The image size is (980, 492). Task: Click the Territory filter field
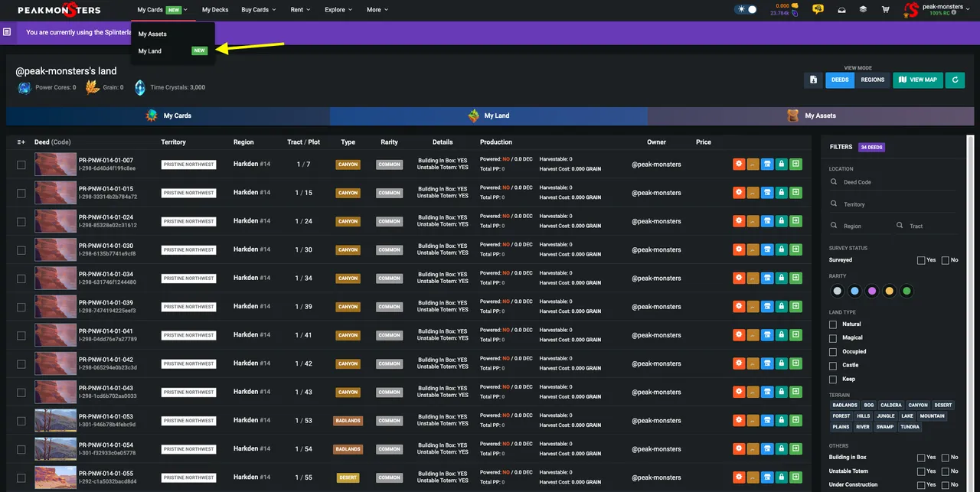click(x=893, y=204)
